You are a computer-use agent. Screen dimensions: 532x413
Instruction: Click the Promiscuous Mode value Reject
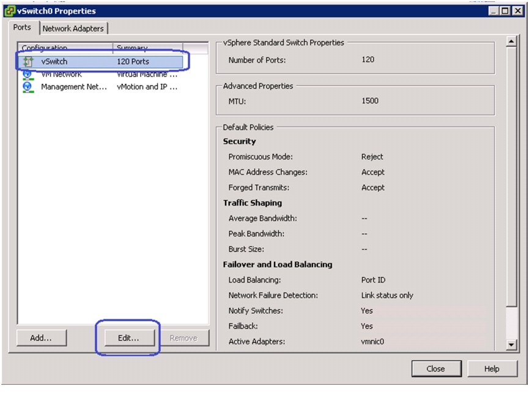point(372,157)
